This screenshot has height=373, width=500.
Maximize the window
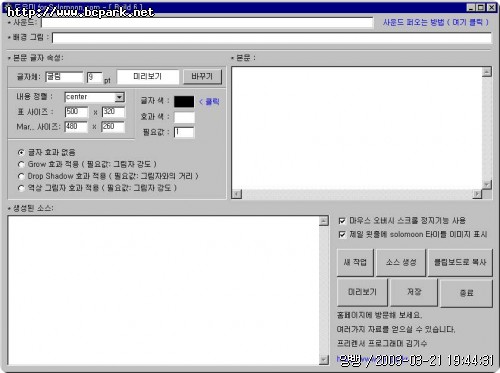click(481, 7)
